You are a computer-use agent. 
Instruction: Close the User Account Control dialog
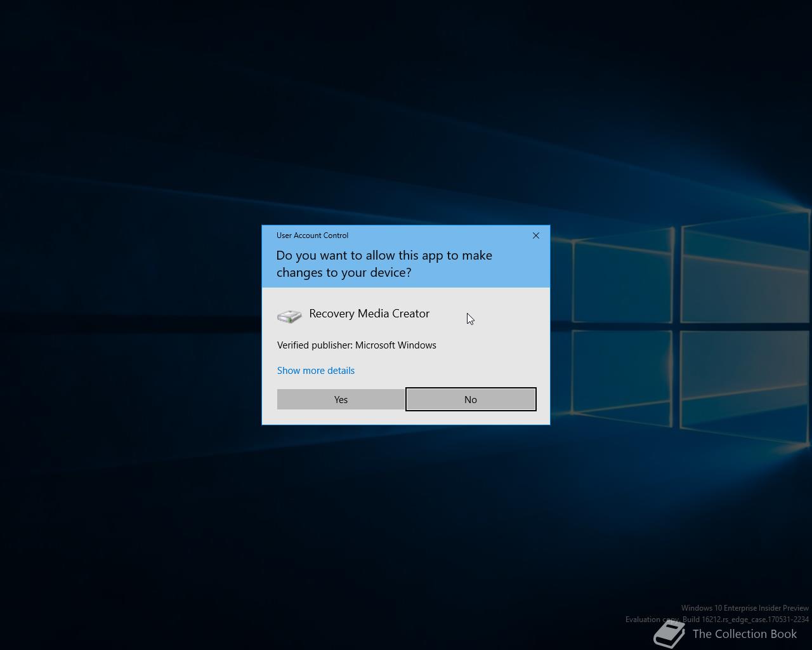(536, 235)
